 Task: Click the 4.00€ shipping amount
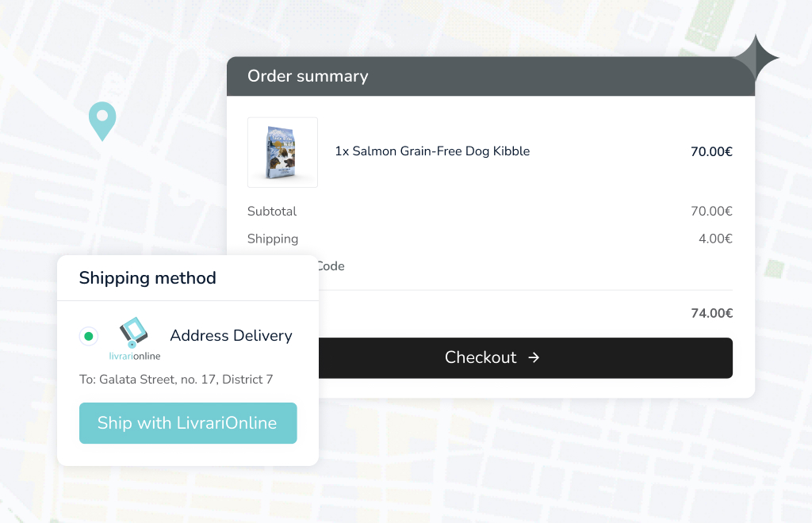coord(714,239)
